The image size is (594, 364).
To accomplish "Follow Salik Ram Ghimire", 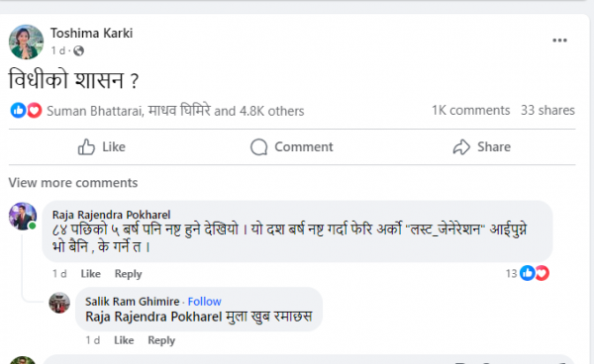I will point(205,301).
